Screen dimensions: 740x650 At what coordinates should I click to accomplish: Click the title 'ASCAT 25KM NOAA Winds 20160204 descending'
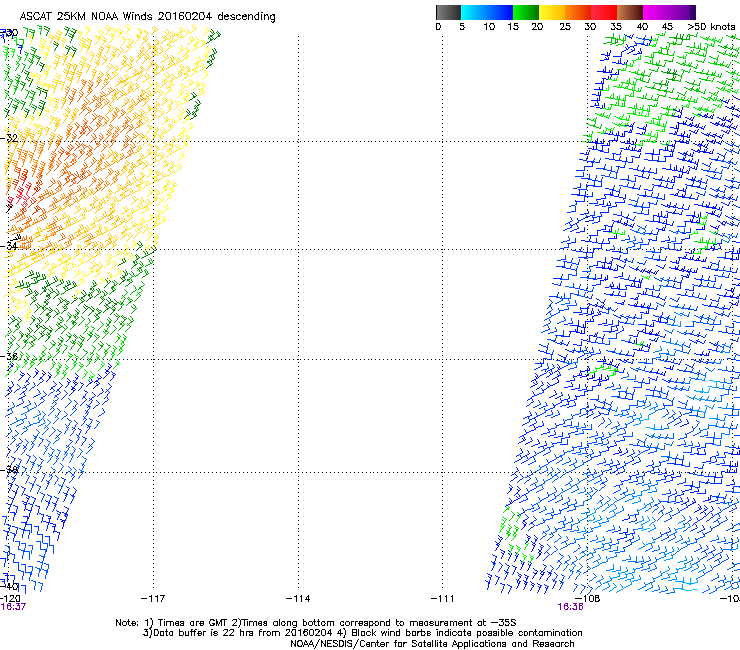147,17
